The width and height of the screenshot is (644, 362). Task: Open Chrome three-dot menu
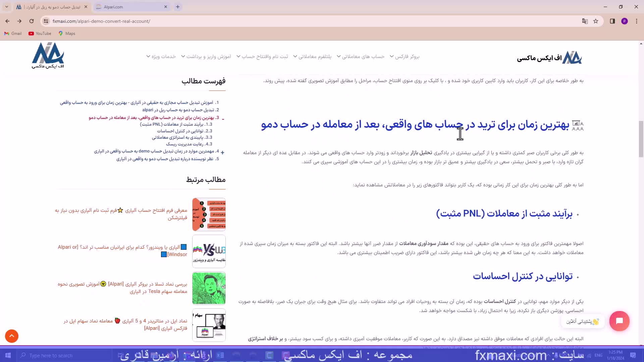[x=637, y=21]
